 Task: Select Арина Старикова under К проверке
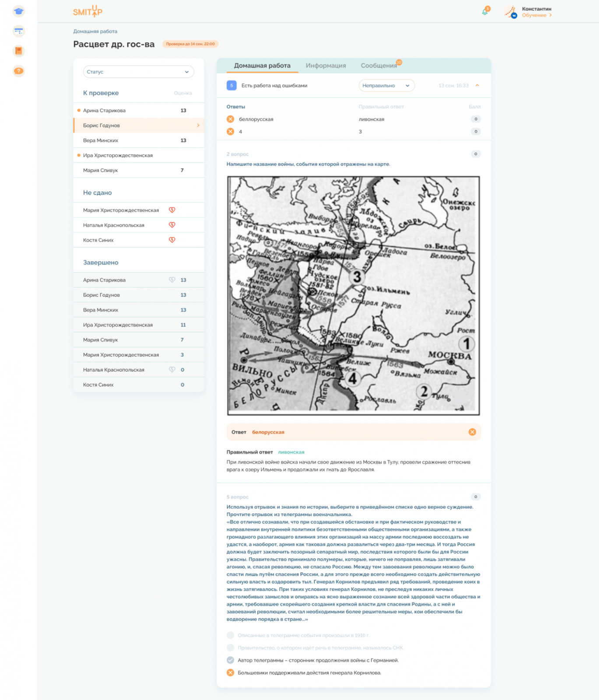[138, 110]
